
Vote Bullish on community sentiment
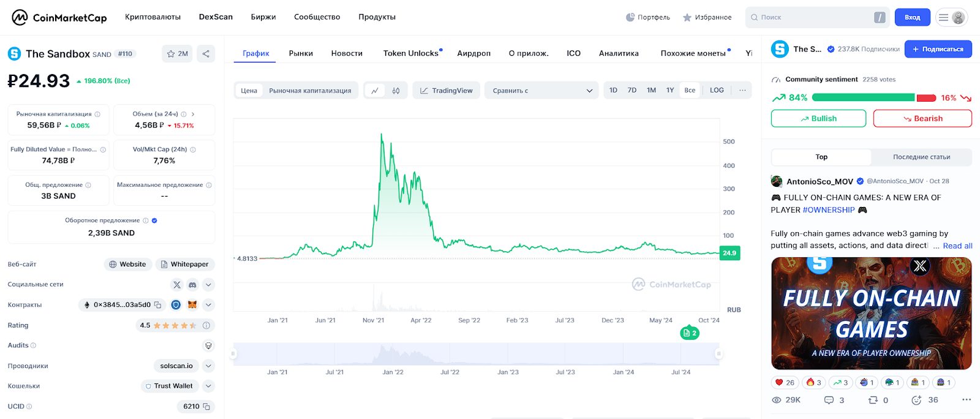[818, 119]
